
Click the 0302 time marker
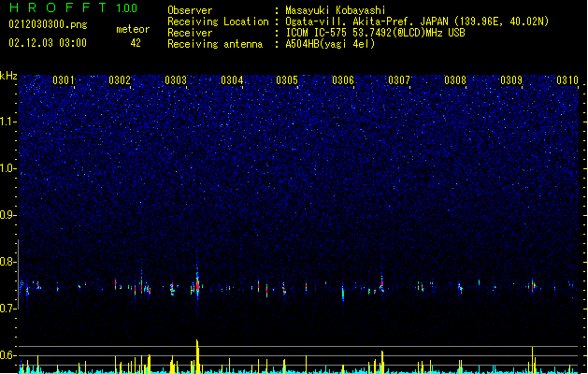tap(120, 80)
